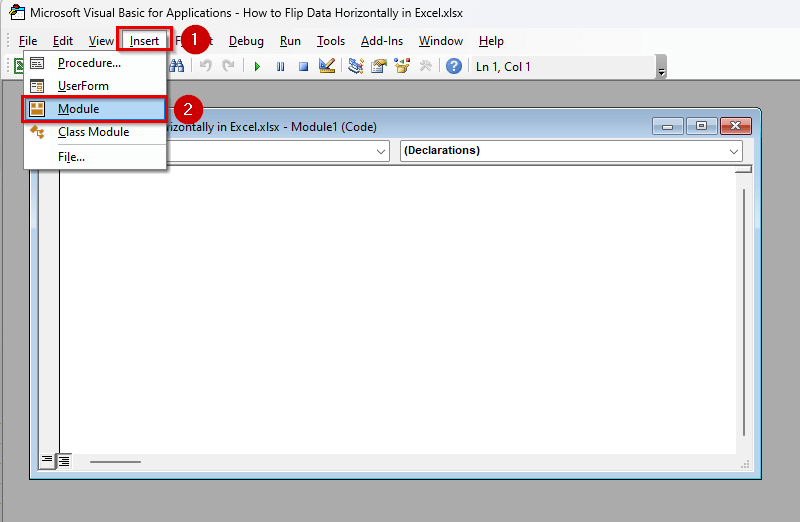The height and width of the screenshot is (522, 800).
Task: Click the Redo toolbar icon
Action: 228,66
